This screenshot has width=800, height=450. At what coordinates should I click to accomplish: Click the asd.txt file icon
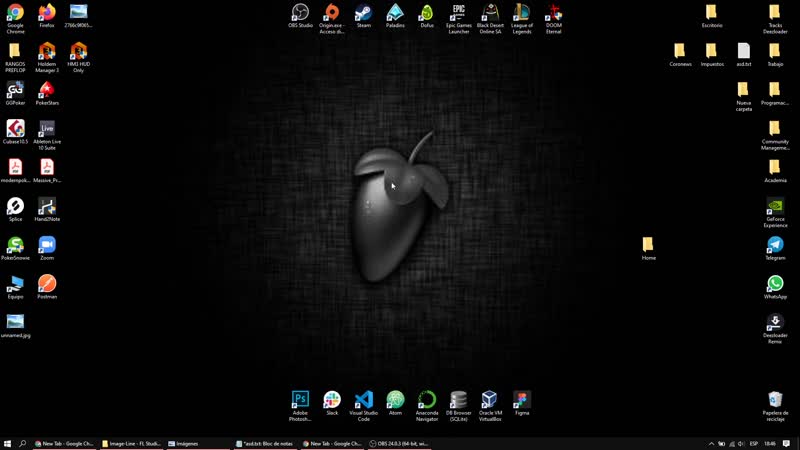pos(744,51)
